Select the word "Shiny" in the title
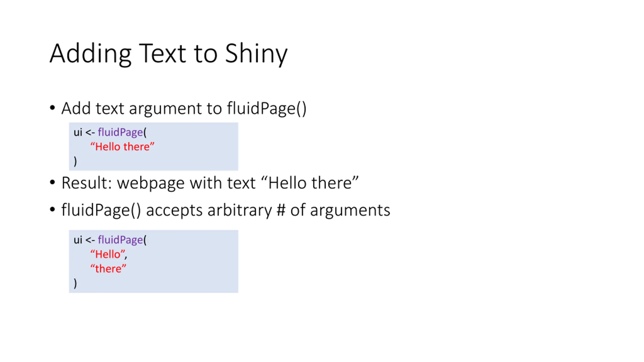644x362 pixels. (256, 54)
